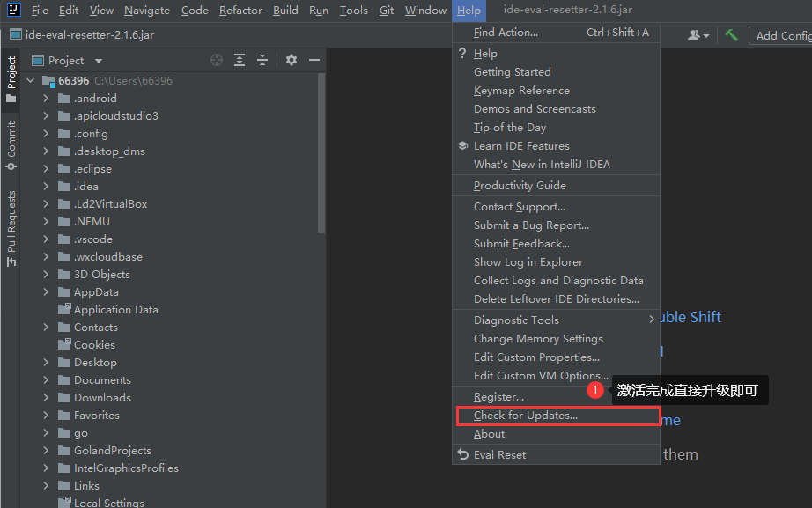Image resolution: width=812 pixels, height=508 pixels.
Task: Open the File menu
Action: (x=40, y=11)
